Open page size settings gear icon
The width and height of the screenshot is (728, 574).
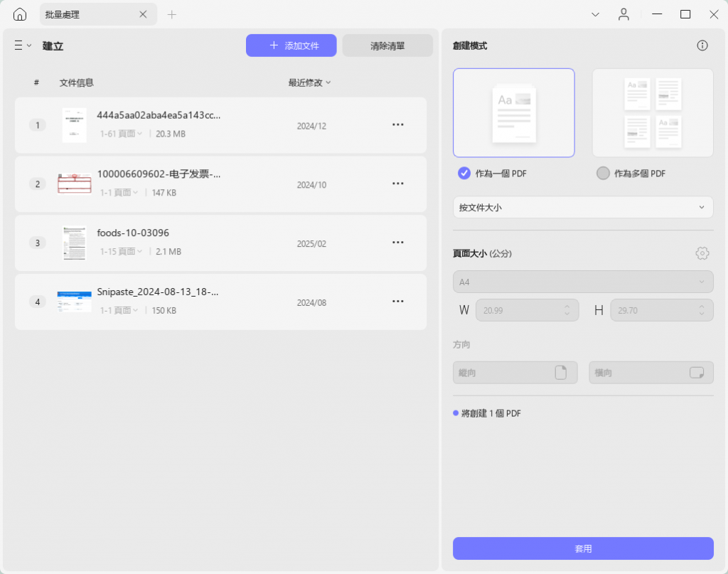pyautogui.click(x=702, y=253)
